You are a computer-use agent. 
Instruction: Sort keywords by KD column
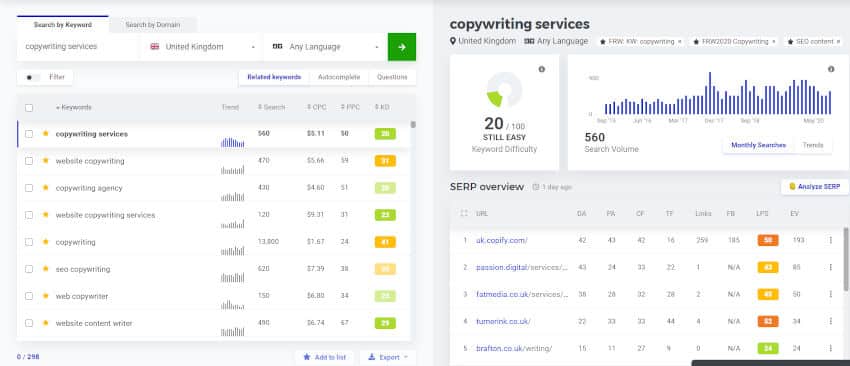(382, 107)
